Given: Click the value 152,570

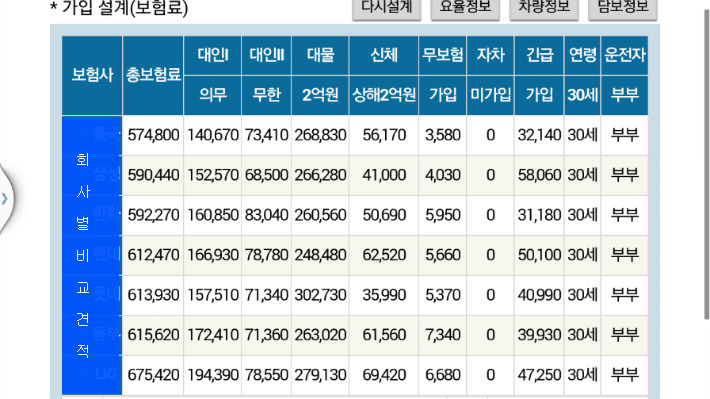Looking at the screenshot, I should [x=213, y=175].
